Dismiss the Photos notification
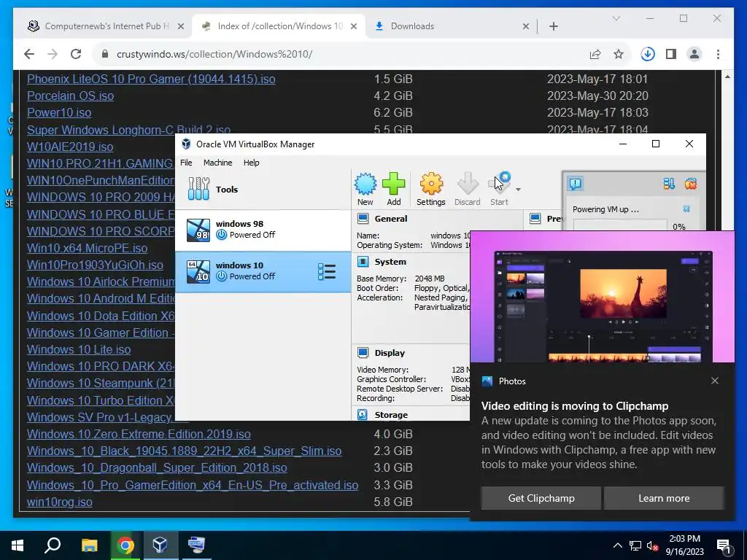 tap(715, 381)
